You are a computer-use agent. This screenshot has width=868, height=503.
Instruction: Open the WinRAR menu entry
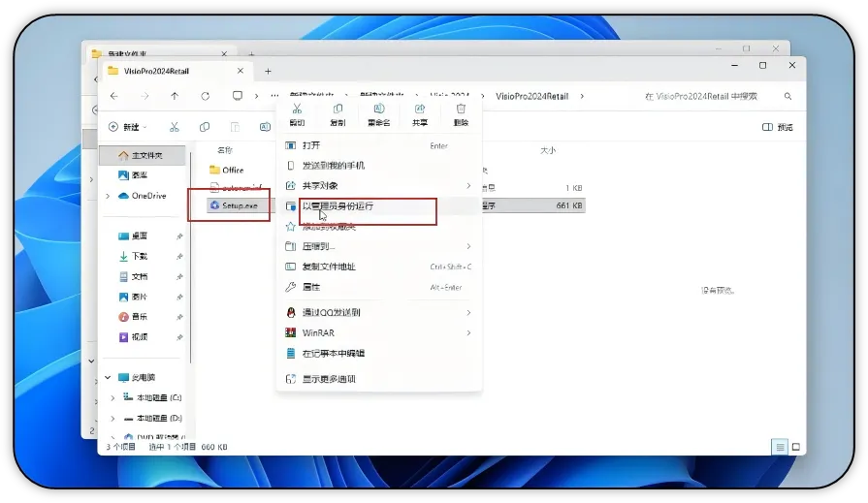click(x=379, y=333)
